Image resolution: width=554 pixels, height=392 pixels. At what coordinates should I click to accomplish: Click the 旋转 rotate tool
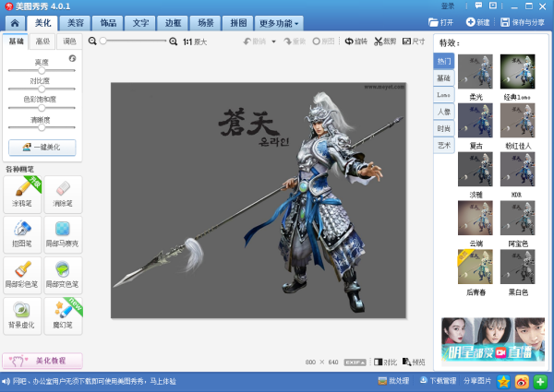[x=356, y=42]
